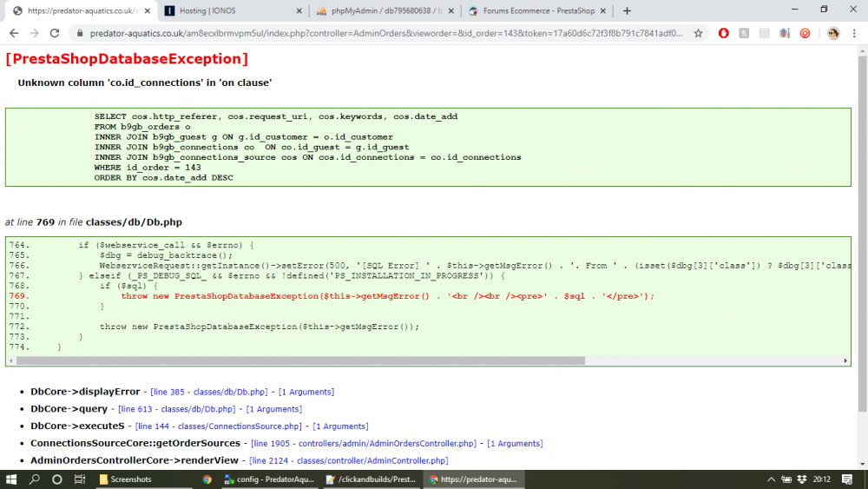
Task: Click the browser forward arrow
Action: (x=35, y=33)
